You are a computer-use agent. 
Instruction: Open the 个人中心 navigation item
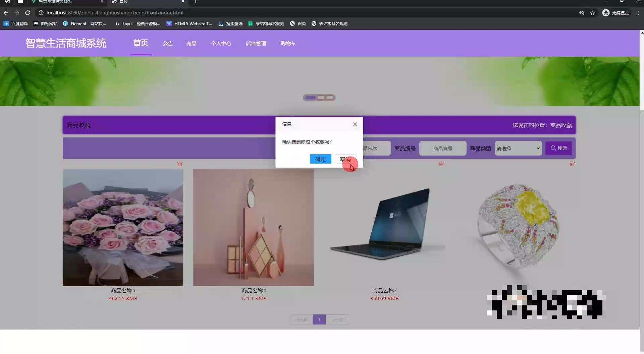click(221, 44)
